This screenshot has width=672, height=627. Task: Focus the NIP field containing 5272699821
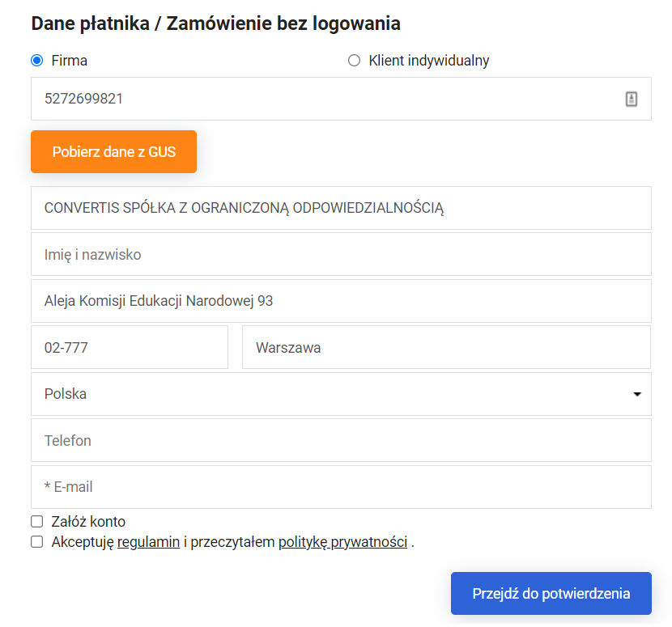pos(324,99)
